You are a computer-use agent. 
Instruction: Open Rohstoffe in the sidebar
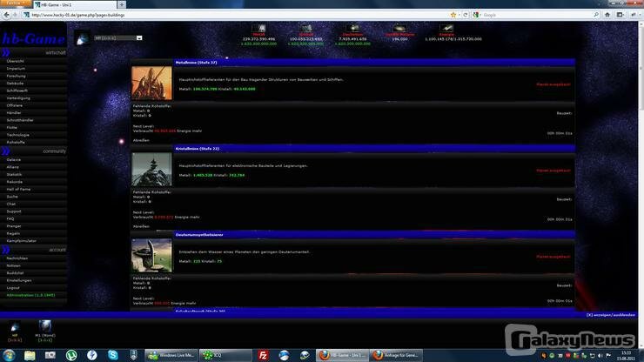click(x=16, y=143)
